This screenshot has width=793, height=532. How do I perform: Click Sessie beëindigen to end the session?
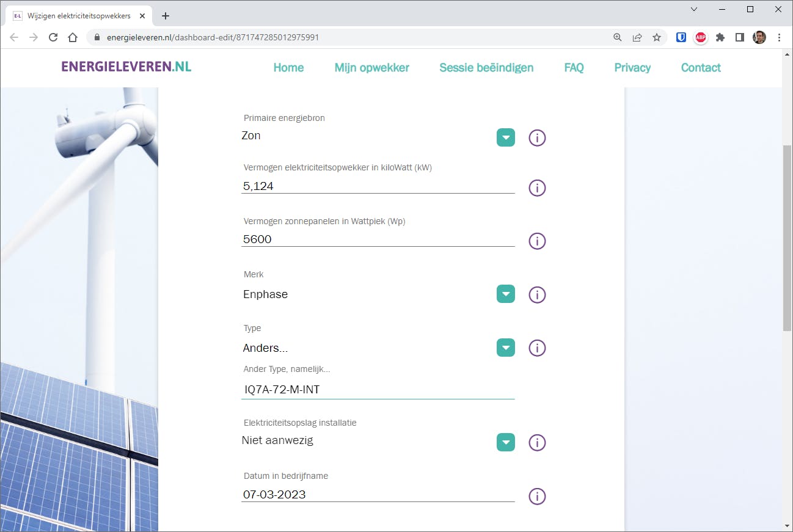[486, 67]
